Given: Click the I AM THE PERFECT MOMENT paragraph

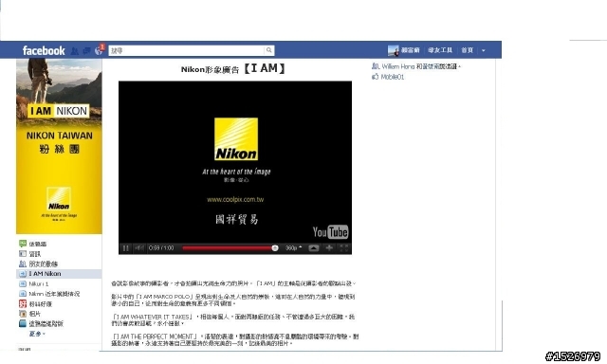Looking at the screenshot, I should (235, 340).
